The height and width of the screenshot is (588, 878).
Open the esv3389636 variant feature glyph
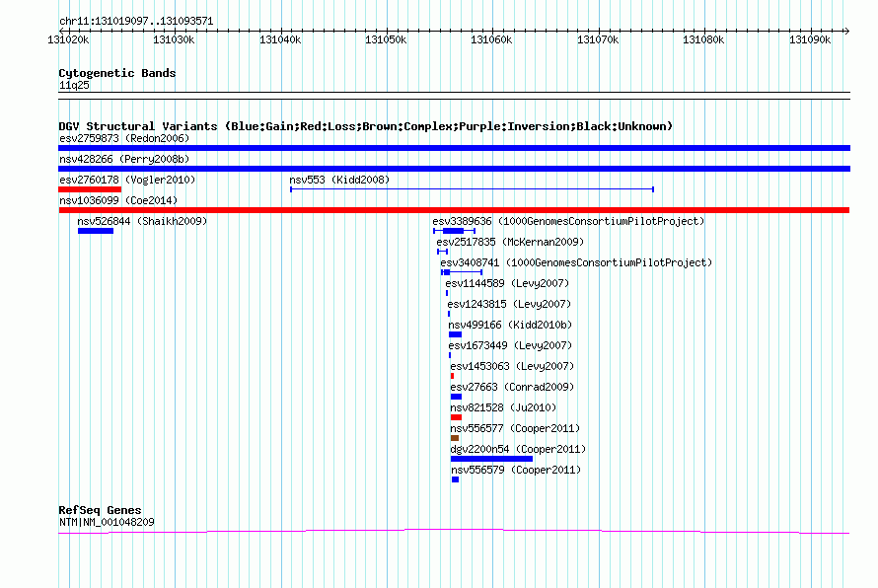click(454, 231)
